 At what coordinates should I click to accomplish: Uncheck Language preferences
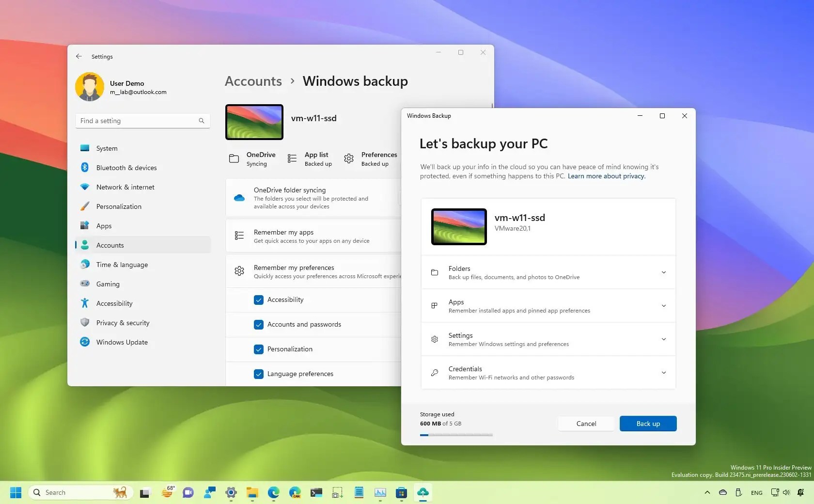(x=258, y=374)
